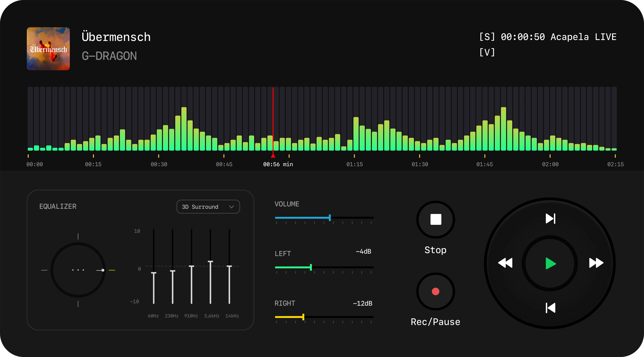Click the artist name G-DRAGON
This screenshot has width=644, height=357.
[109, 56]
